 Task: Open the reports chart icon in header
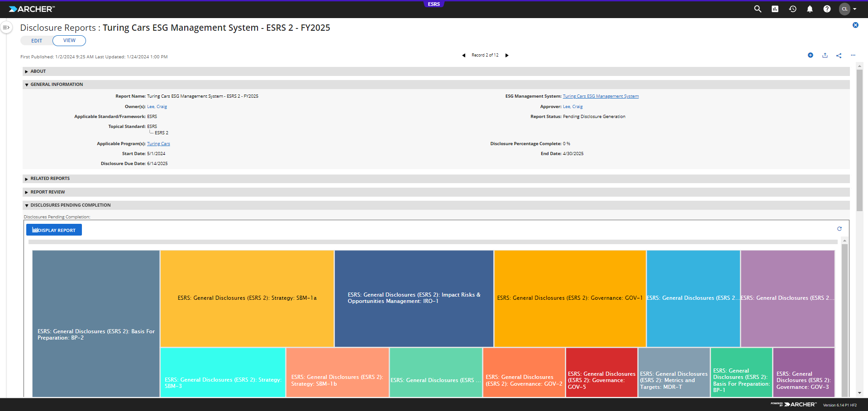[775, 9]
